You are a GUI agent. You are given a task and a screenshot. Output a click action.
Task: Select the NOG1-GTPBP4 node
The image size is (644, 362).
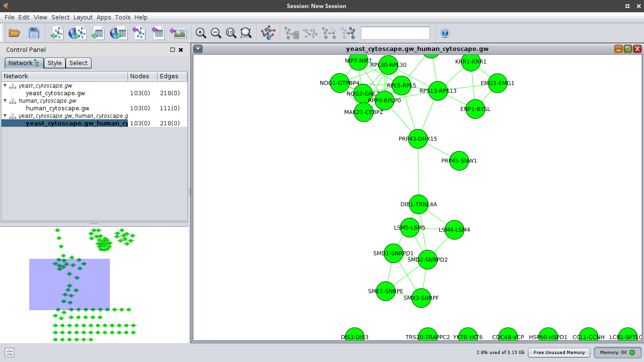pos(340,83)
